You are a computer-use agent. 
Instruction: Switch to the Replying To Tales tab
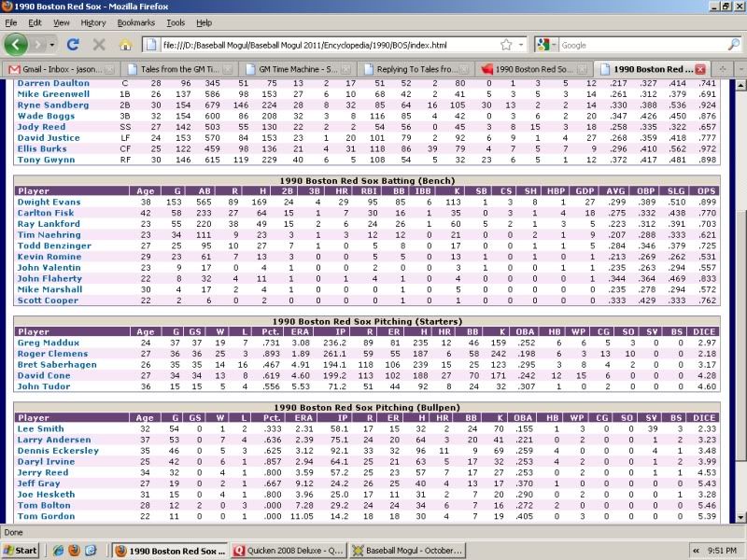click(416, 69)
